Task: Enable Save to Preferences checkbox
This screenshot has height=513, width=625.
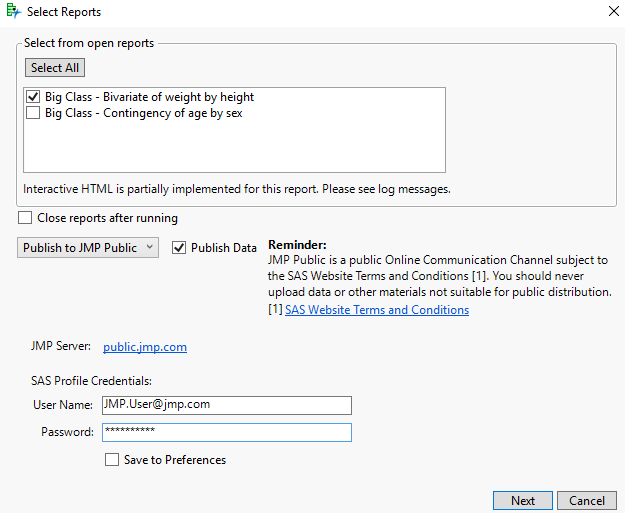Action: [112, 460]
